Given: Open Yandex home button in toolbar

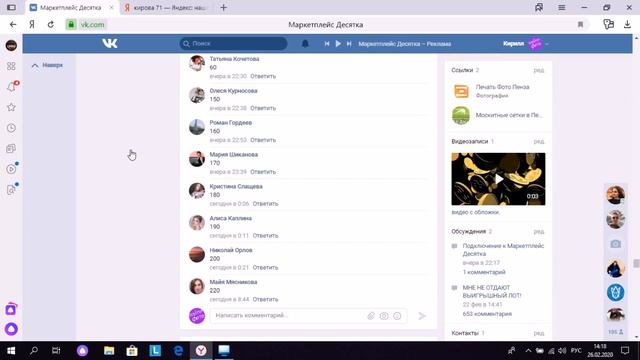Looking at the screenshot, I should (32, 24).
